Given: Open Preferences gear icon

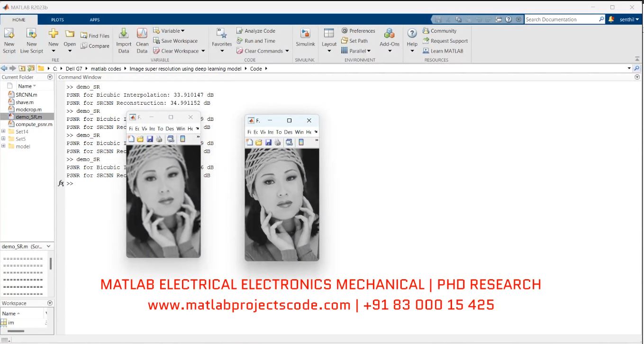Looking at the screenshot, I should pos(345,31).
